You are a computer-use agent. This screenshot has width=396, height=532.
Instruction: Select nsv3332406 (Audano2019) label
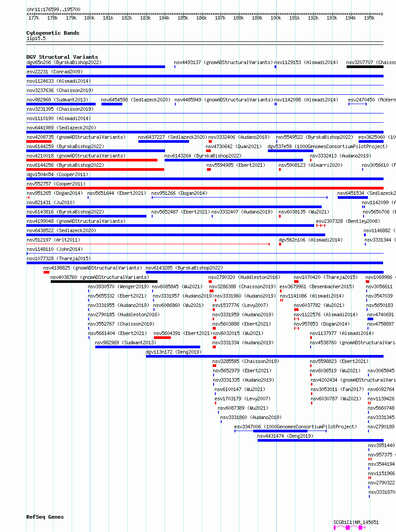pos(239,137)
